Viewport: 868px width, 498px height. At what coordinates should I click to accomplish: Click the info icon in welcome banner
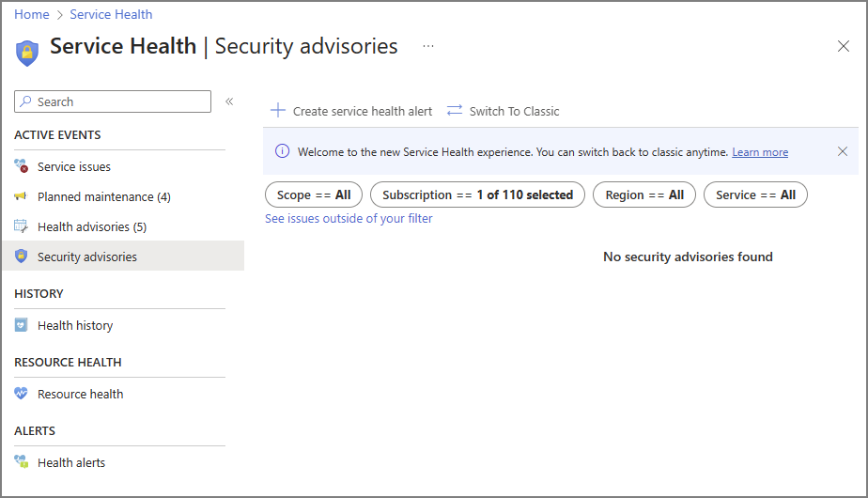pos(283,151)
